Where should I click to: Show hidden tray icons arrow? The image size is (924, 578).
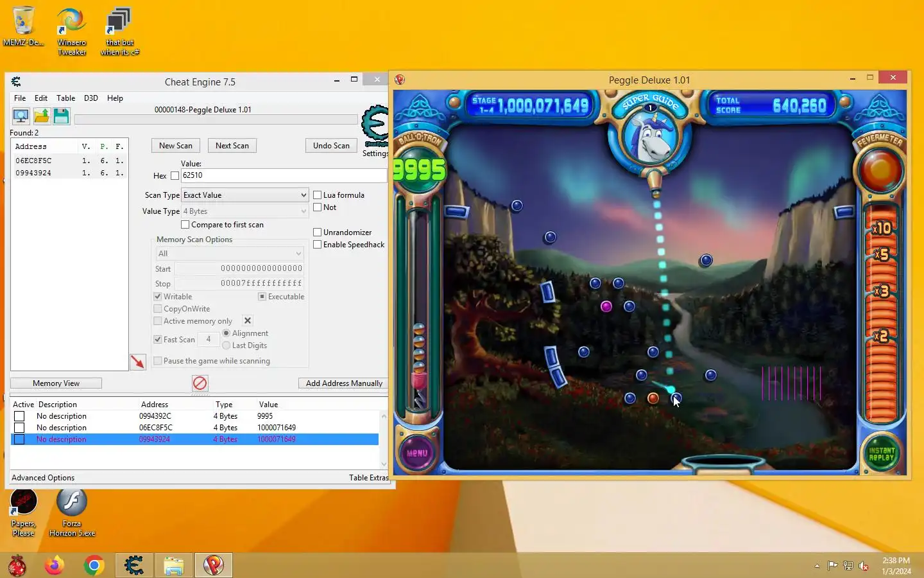point(817,566)
